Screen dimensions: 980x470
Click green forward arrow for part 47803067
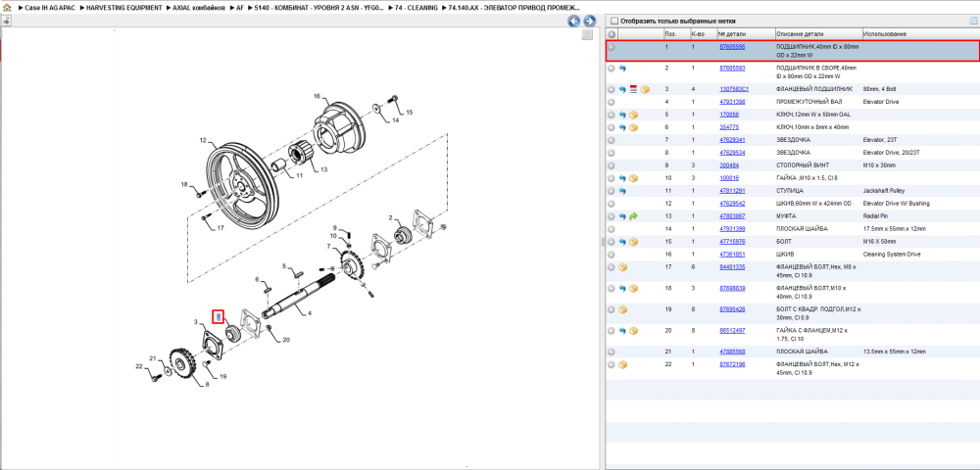633,216
